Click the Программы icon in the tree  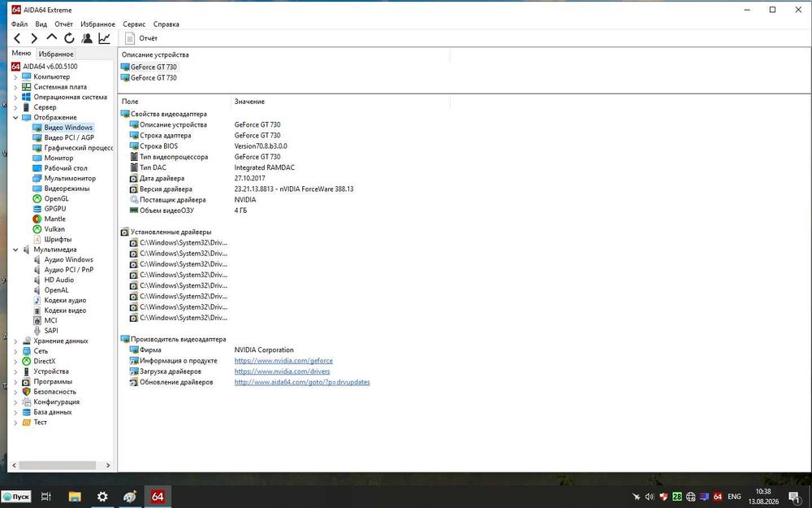click(27, 381)
